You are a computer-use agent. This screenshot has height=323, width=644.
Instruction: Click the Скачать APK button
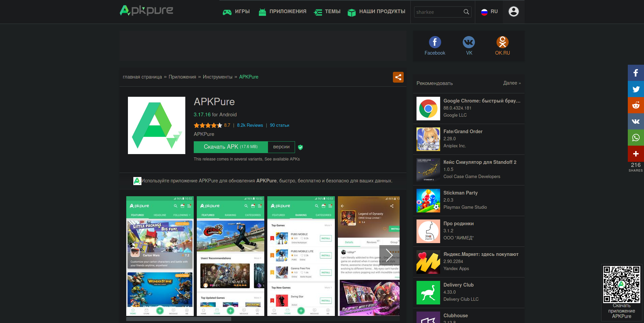[231, 147]
